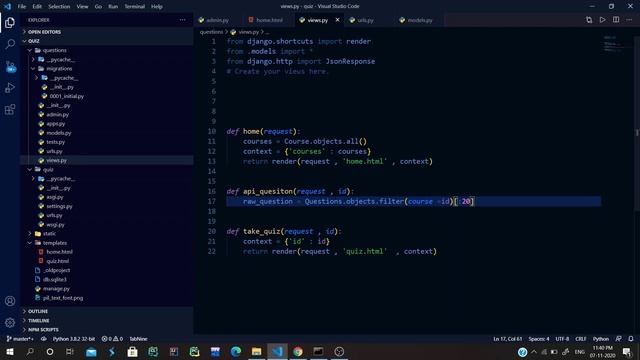Click the TabNine status bar item

click(x=138, y=339)
